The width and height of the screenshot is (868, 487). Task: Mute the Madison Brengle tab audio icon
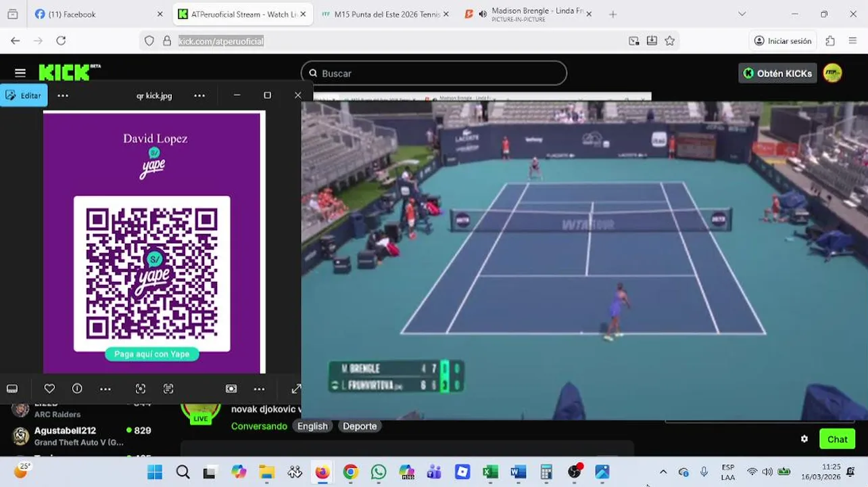(x=483, y=14)
